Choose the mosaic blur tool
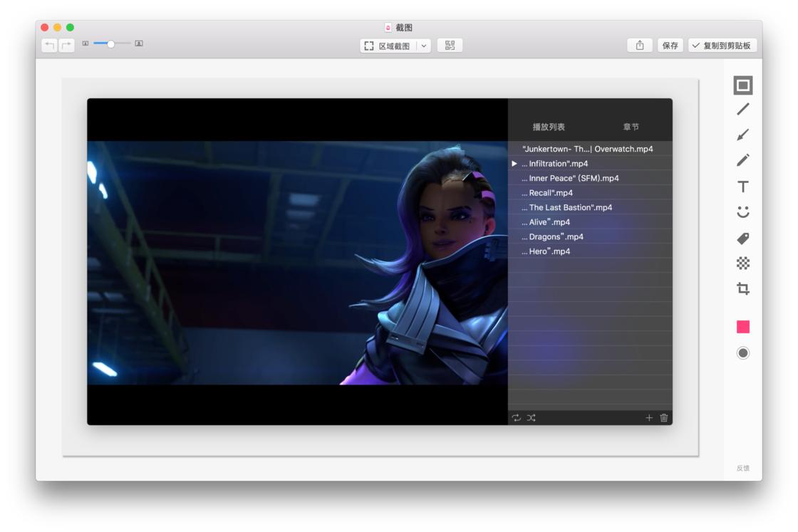The width and height of the screenshot is (798, 532). click(742, 263)
